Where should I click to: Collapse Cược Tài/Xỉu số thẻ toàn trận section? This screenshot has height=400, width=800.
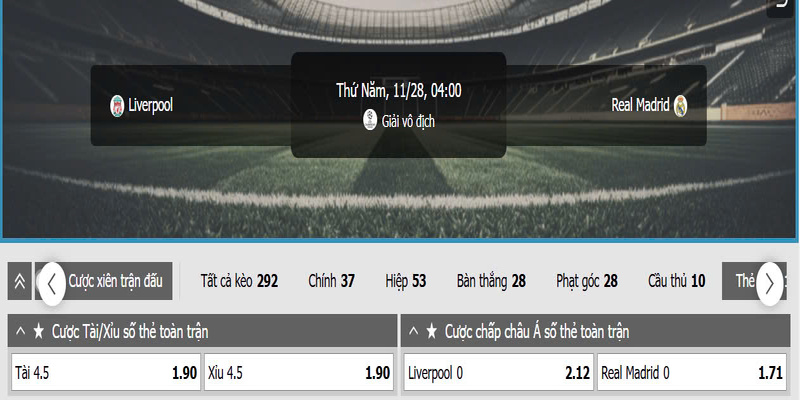click(20, 332)
